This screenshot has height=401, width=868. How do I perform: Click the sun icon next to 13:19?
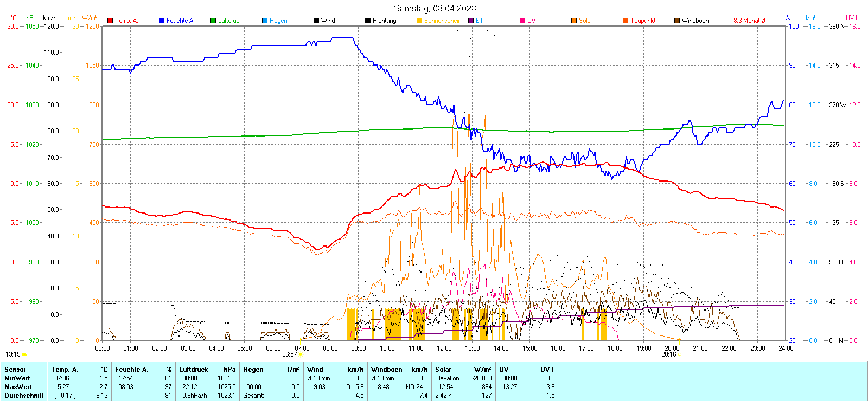tap(24, 354)
